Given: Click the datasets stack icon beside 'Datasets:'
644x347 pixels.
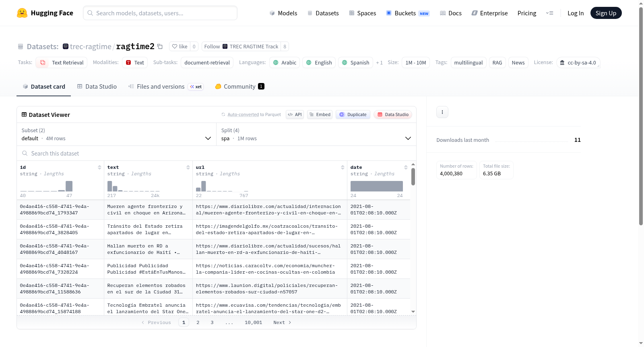Looking at the screenshot, I should [x=21, y=46].
